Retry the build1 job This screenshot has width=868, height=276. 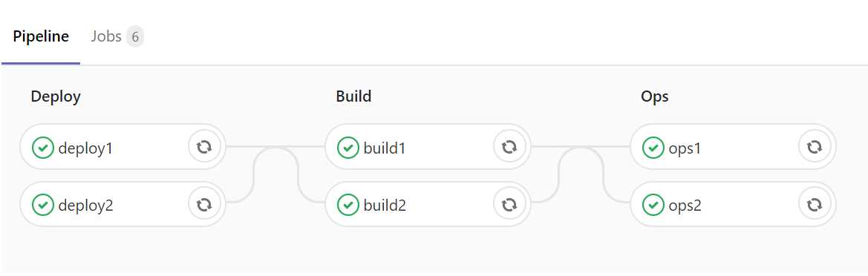[x=509, y=147]
